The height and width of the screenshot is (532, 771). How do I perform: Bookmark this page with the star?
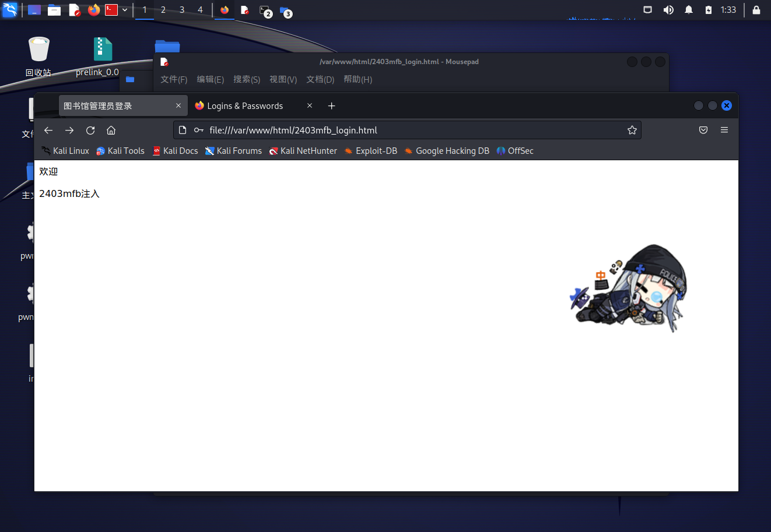[x=632, y=130]
